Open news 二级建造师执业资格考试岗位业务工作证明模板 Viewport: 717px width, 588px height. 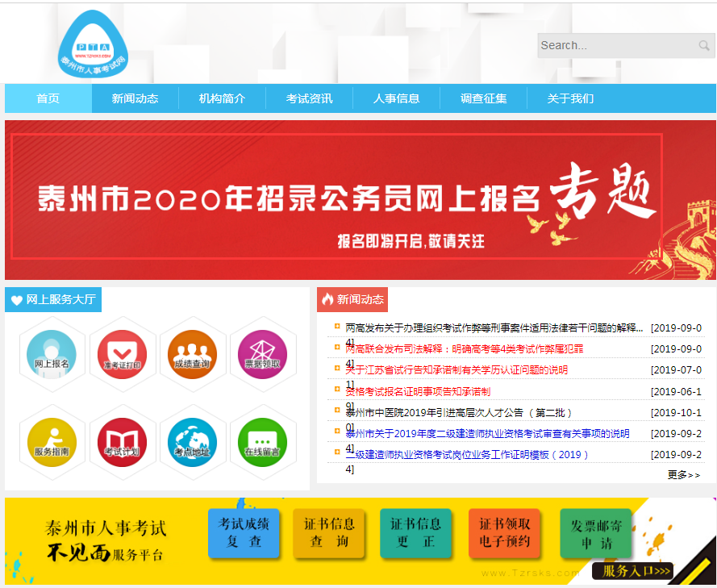(467, 454)
